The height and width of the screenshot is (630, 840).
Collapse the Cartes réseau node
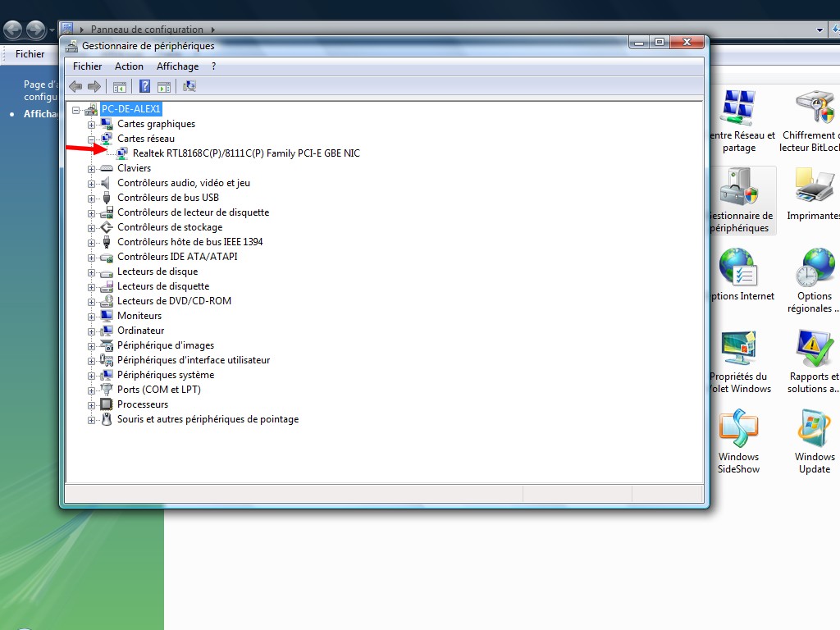click(92, 139)
